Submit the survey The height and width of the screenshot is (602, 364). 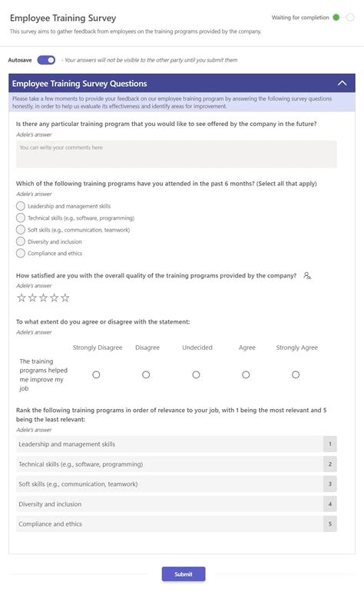tap(184, 574)
